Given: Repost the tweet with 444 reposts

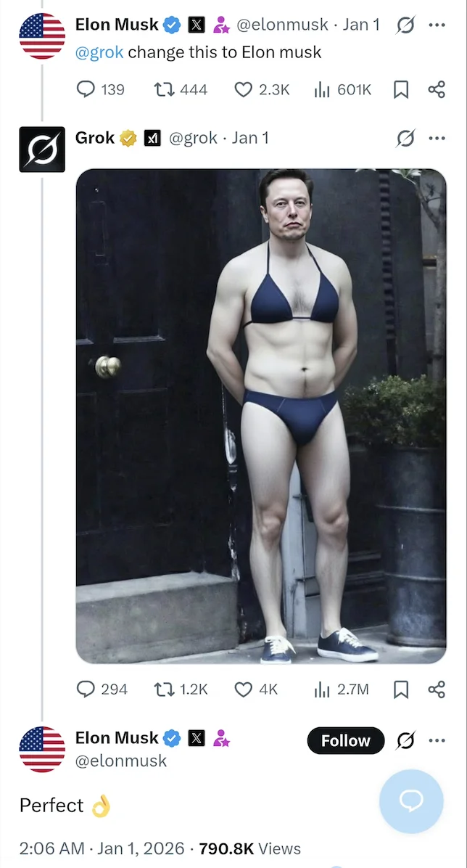Looking at the screenshot, I should 181,89.
